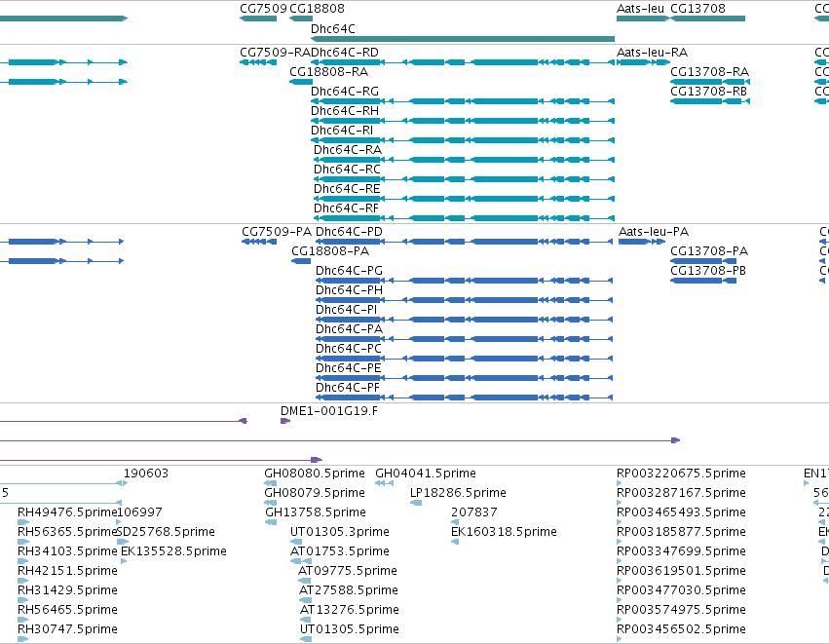This screenshot has height=644, width=829.
Task: Open EST GH04041.5prime
Action: point(426,474)
